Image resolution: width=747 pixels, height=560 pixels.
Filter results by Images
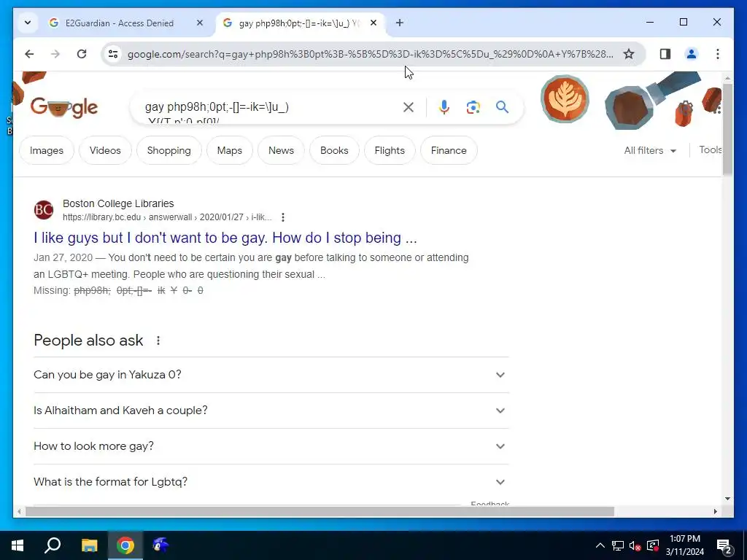point(46,150)
